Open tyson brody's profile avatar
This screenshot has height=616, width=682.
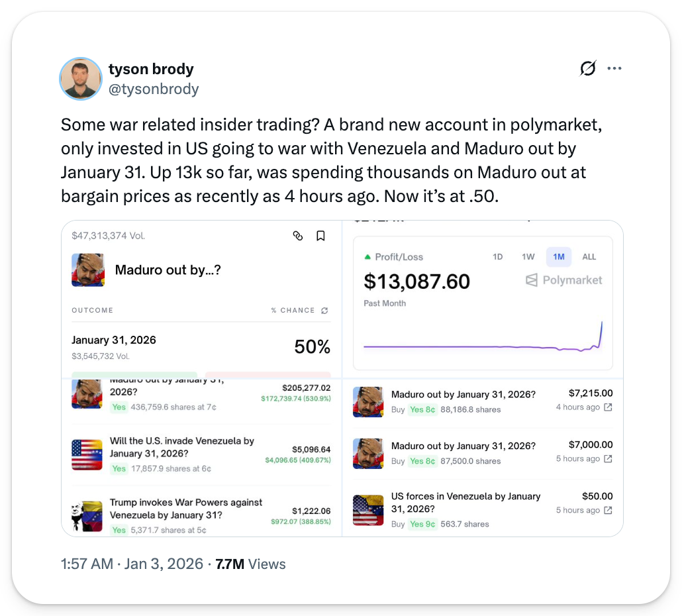(80, 78)
